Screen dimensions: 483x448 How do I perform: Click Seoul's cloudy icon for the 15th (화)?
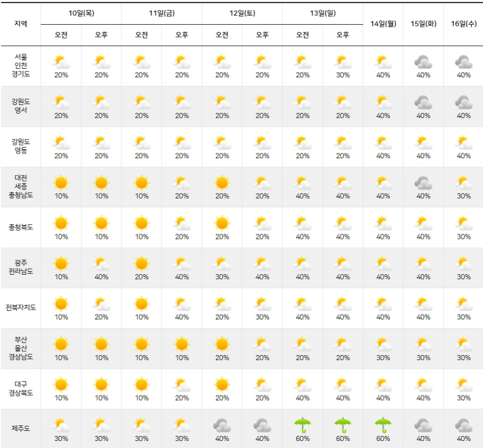pos(423,62)
